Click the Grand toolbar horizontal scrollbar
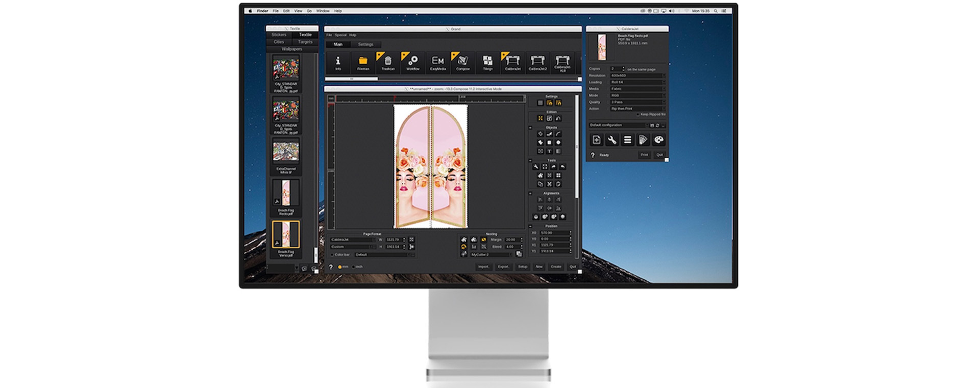Screen dimensions: 980x388 click(x=351, y=79)
